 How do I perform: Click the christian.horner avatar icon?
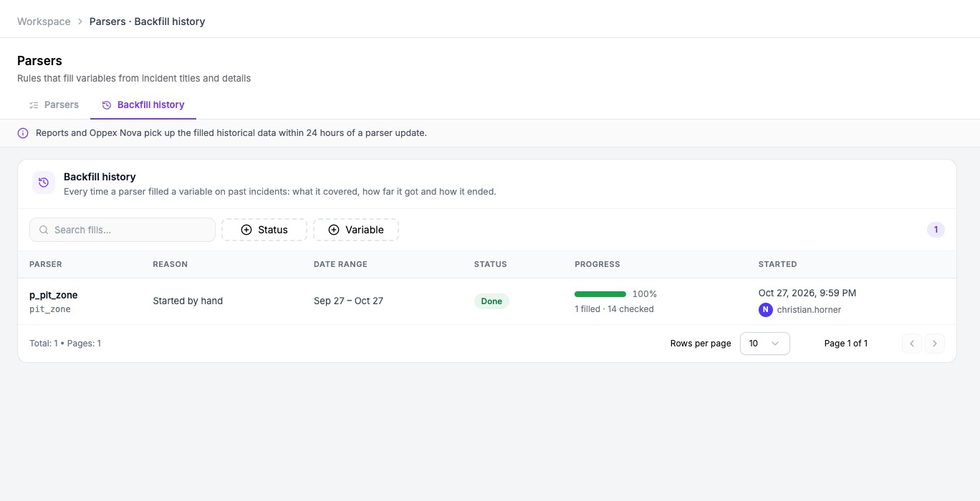pyautogui.click(x=766, y=310)
